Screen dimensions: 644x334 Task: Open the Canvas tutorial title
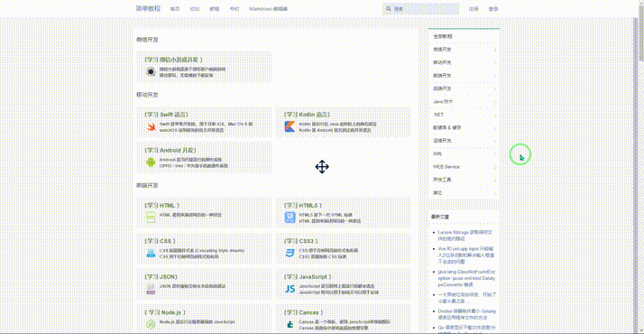[304, 312]
